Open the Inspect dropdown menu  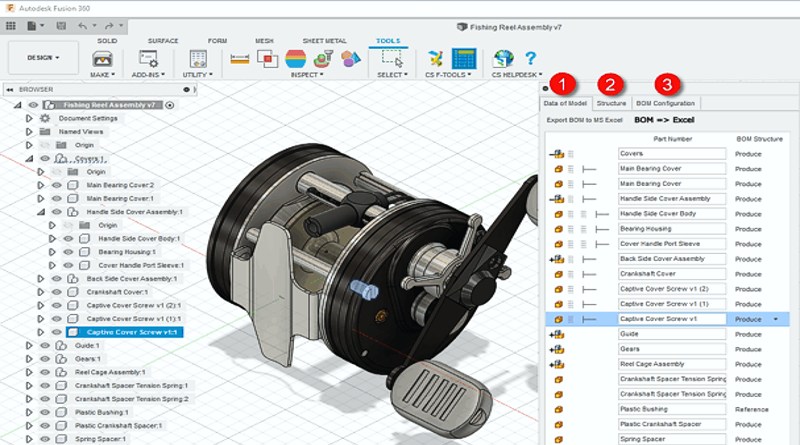[x=307, y=75]
